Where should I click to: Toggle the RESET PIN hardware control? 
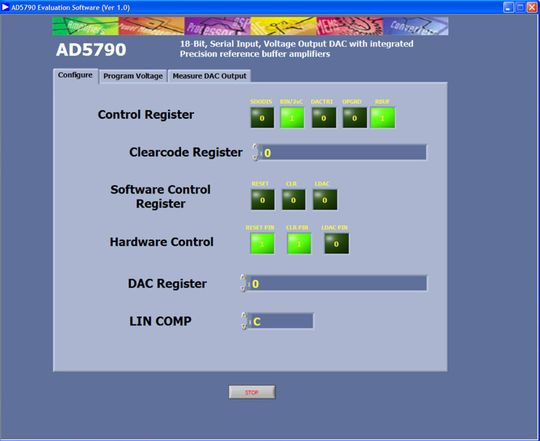click(262, 243)
